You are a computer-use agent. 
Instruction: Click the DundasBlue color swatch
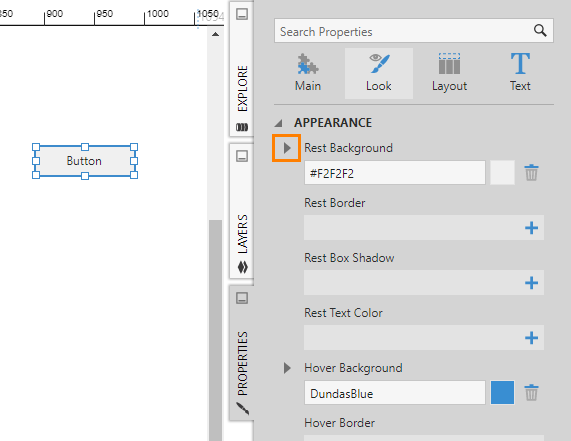(x=502, y=393)
